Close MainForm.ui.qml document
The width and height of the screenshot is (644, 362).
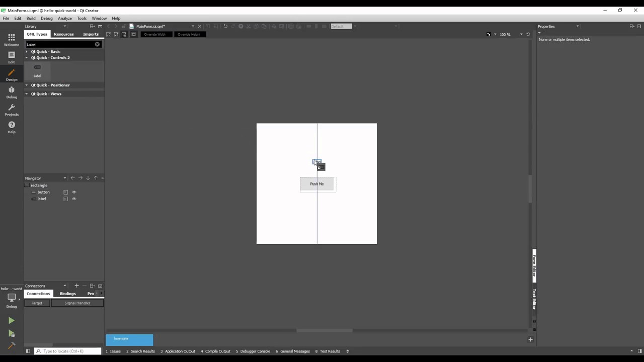tap(200, 26)
